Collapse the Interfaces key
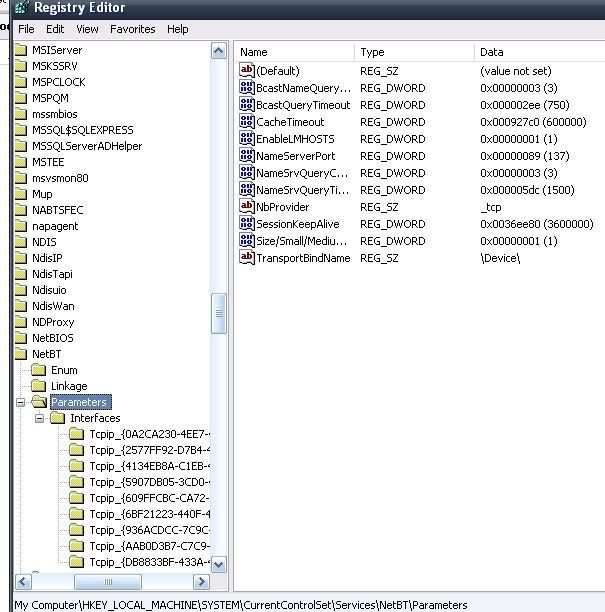The image size is (605, 612). pos(39,418)
